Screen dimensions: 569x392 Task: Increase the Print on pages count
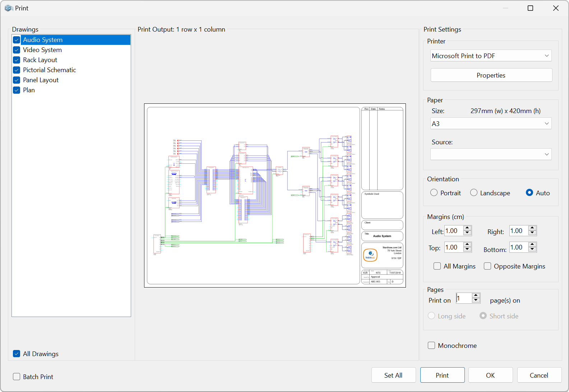[x=476, y=295]
